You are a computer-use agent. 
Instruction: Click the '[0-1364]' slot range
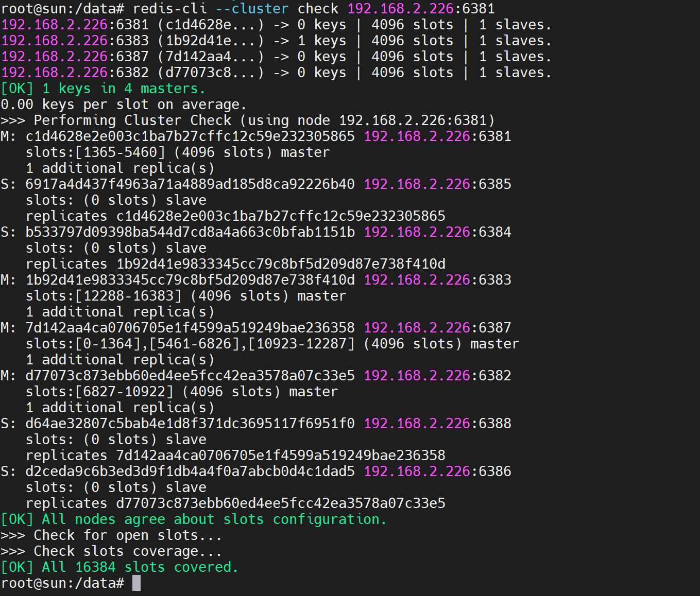pos(108,344)
